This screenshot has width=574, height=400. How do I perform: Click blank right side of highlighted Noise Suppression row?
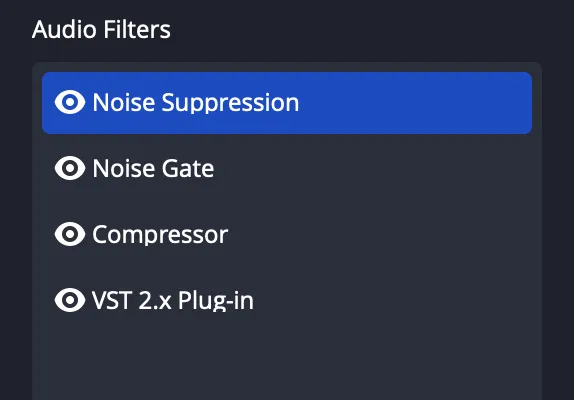[x=415, y=103]
